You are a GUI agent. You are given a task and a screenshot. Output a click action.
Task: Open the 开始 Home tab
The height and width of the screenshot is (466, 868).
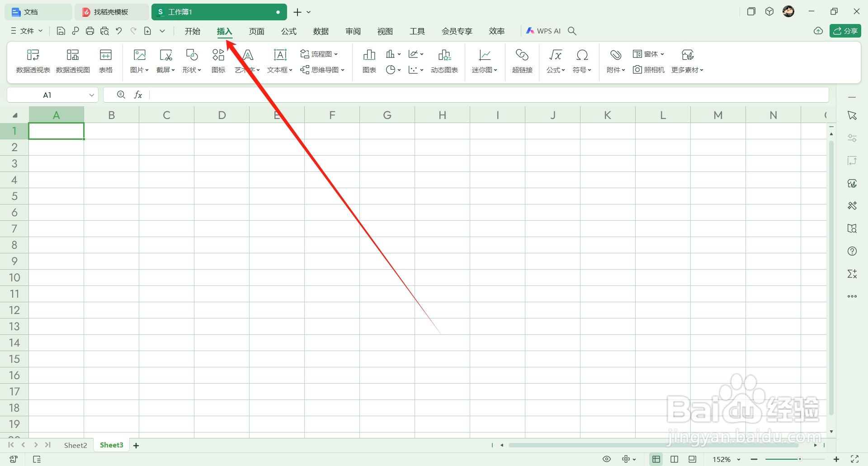coord(193,31)
